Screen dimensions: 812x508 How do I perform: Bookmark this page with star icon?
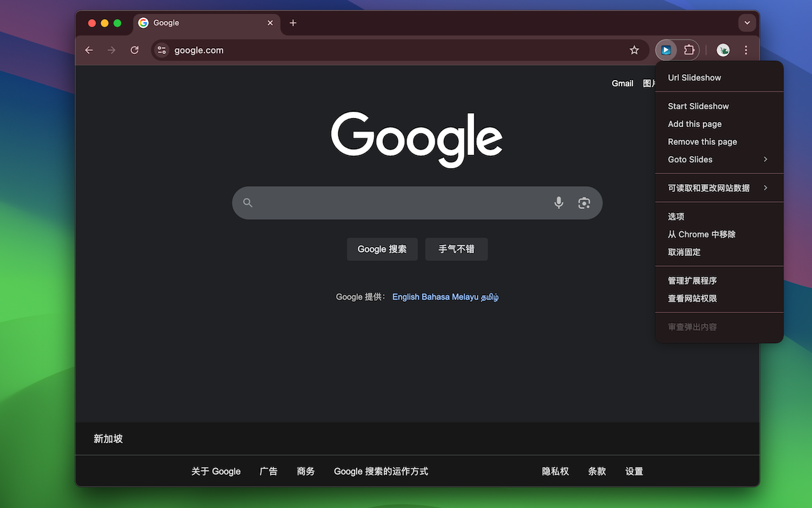pyautogui.click(x=634, y=50)
